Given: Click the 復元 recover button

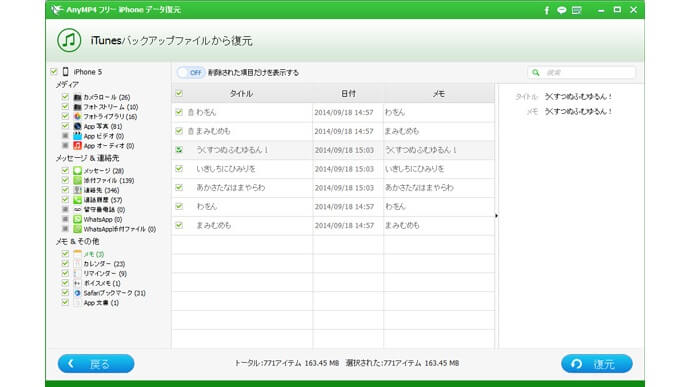Looking at the screenshot, I should click(x=597, y=363).
